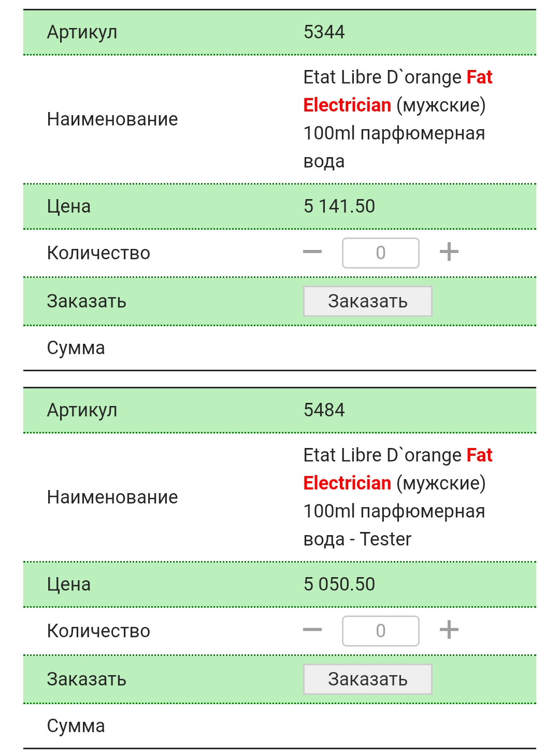Select article number 5484
The width and height of the screenshot is (559, 756).
coord(324,410)
